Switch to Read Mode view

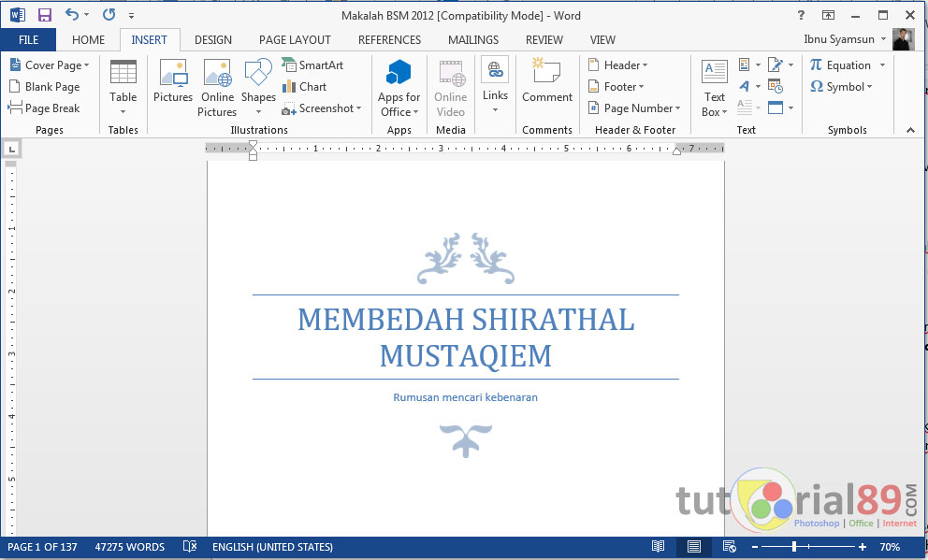click(658, 546)
